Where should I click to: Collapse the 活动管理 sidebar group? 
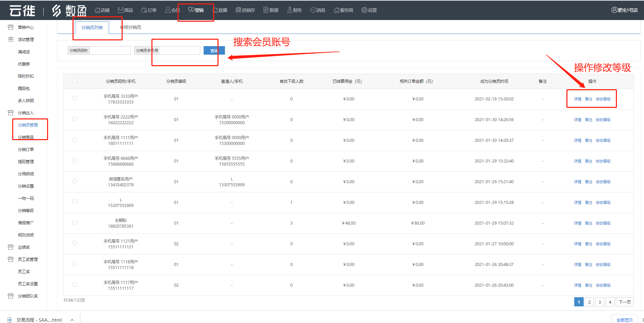click(26, 39)
